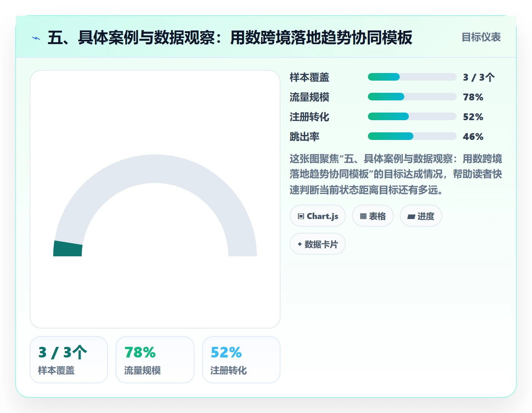This screenshot has height=413, width=532.
Task: Click the 目标仪表 label in header
Action: point(481,37)
